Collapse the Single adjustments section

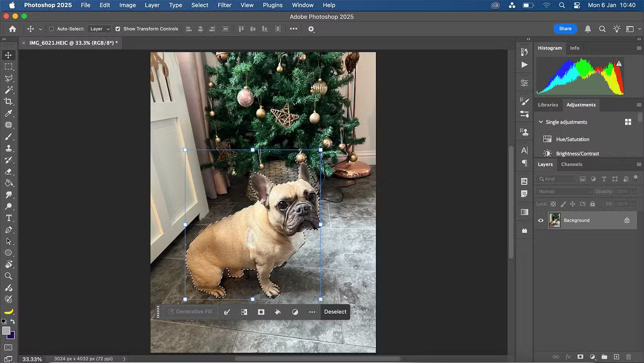click(x=541, y=122)
